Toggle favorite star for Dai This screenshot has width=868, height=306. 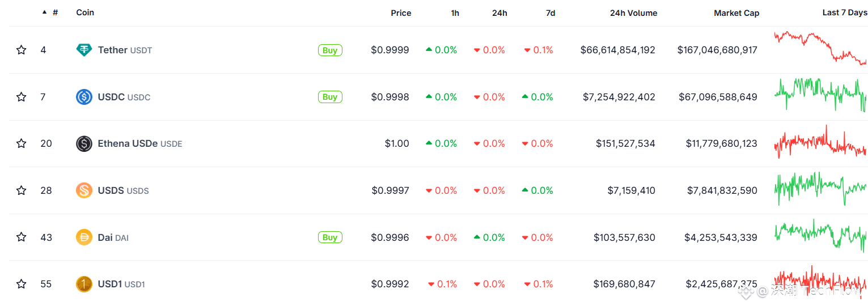(x=22, y=237)
